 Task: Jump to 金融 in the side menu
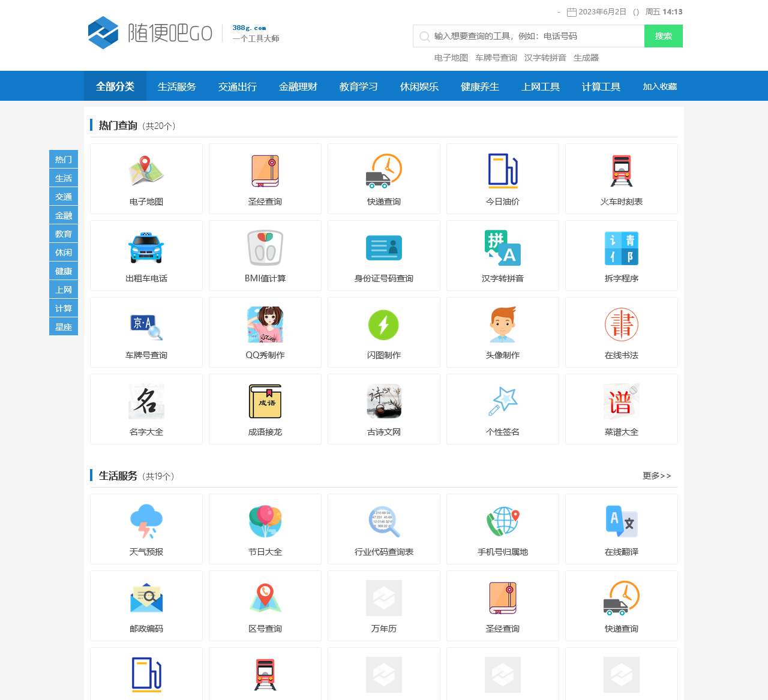(x=64, y=215)
